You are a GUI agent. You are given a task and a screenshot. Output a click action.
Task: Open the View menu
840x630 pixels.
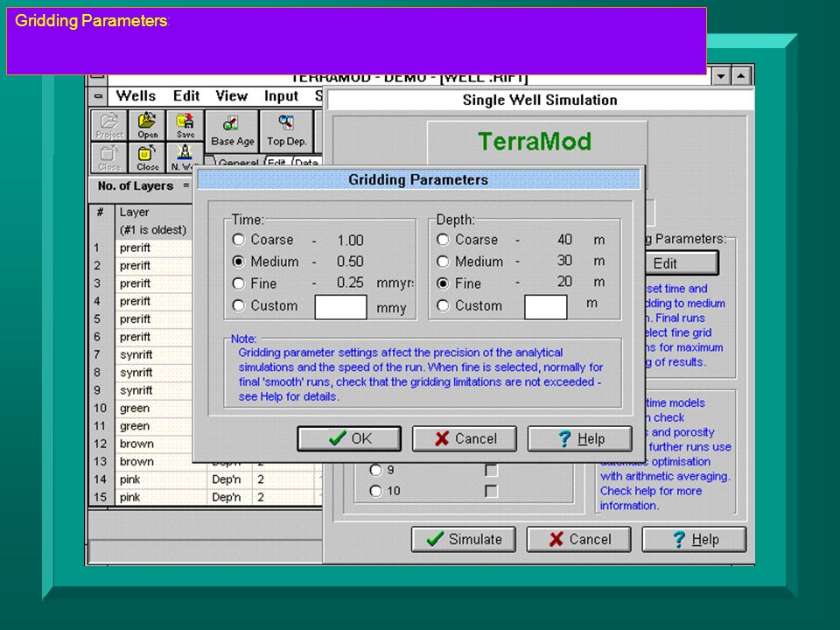(231, 96)
